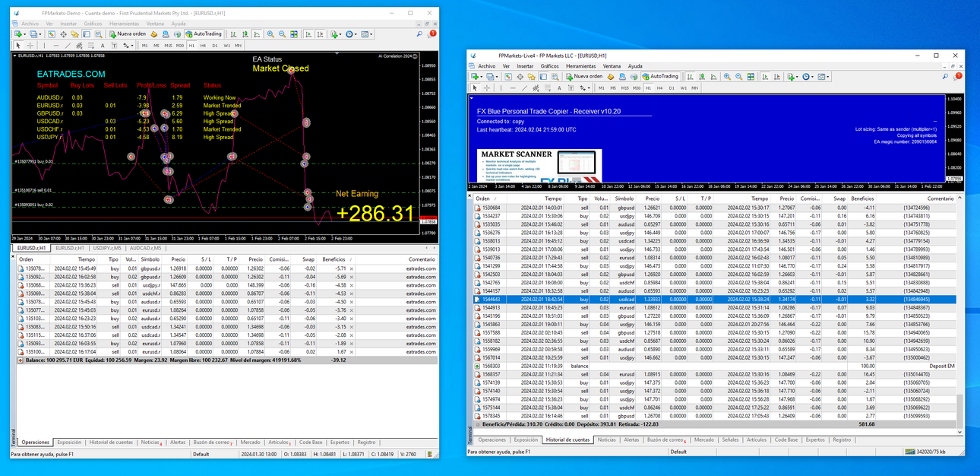Screen dimensions: 980x476
Task: Click zoom in magnifier in FPMarkets-Live4 toolbar
Action: [727, 76]
